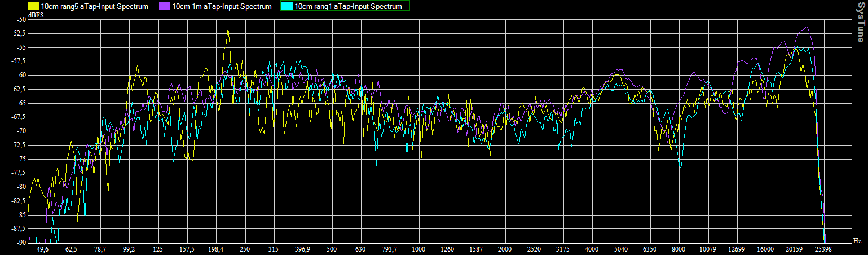Viewport: 868px width, 255px height.
Task: Click the SysTune logo text
Action: coord(860,22)
